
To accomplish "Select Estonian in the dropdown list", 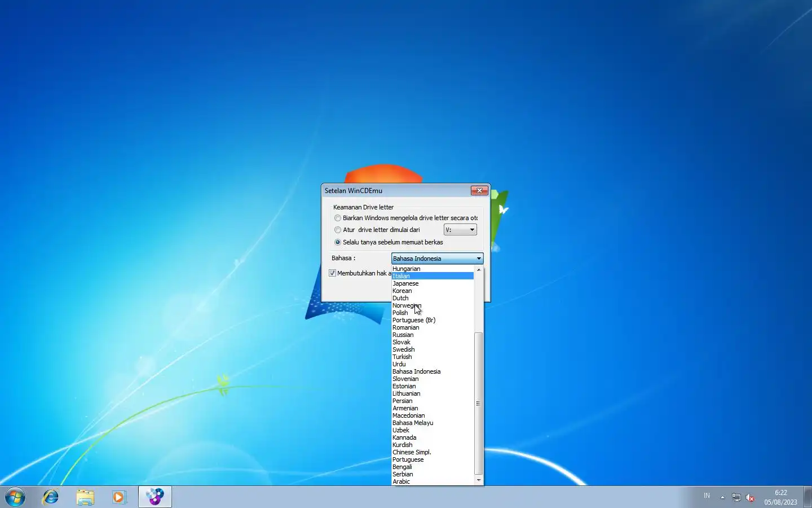I will click(433, 386).
